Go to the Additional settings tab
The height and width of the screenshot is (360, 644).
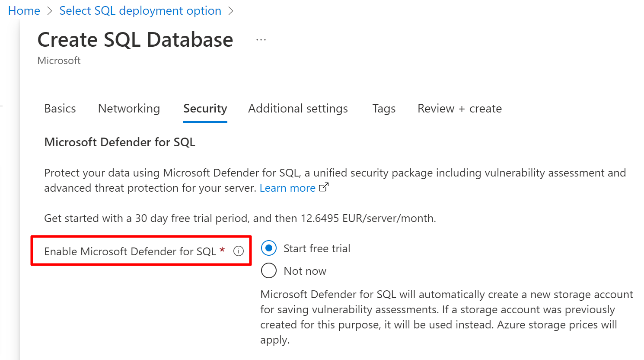click(298, 109)
